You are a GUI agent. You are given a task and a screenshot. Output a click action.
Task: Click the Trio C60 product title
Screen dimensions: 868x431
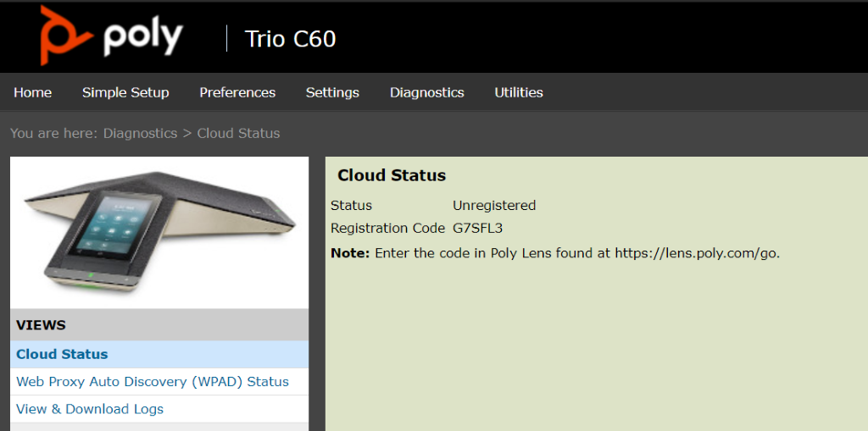(290, 39)
